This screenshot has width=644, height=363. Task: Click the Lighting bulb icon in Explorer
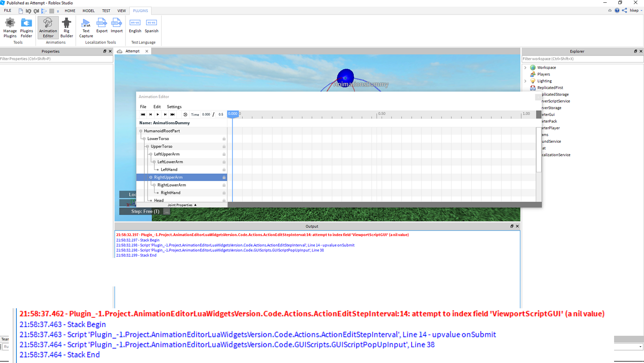[x=533, y=81]
